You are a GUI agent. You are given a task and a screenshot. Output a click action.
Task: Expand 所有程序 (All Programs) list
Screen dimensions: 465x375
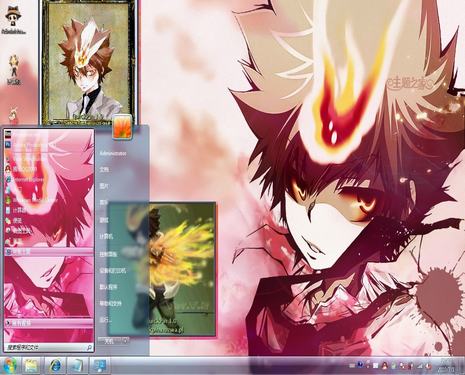[x=49, y=323]
